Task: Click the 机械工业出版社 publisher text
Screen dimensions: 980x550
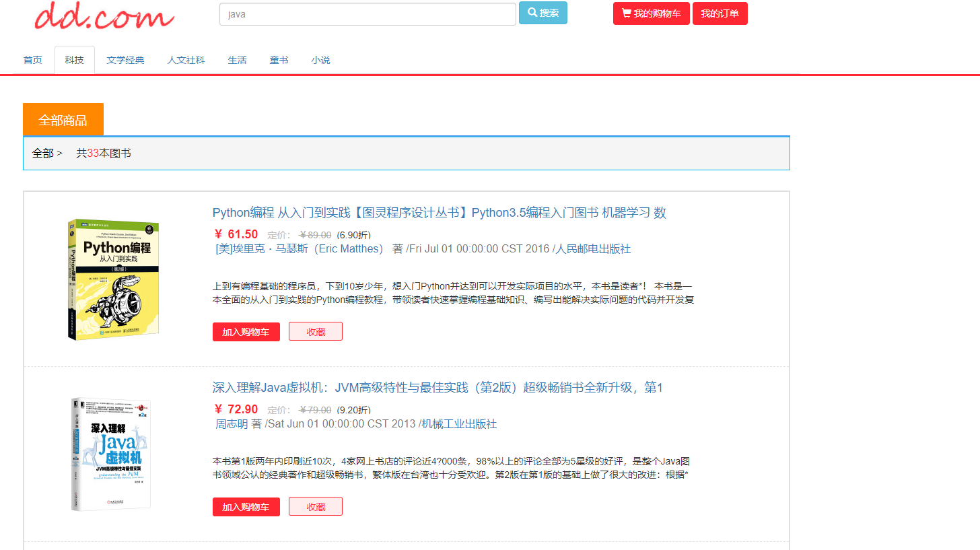Action: (x=459, y=424)
